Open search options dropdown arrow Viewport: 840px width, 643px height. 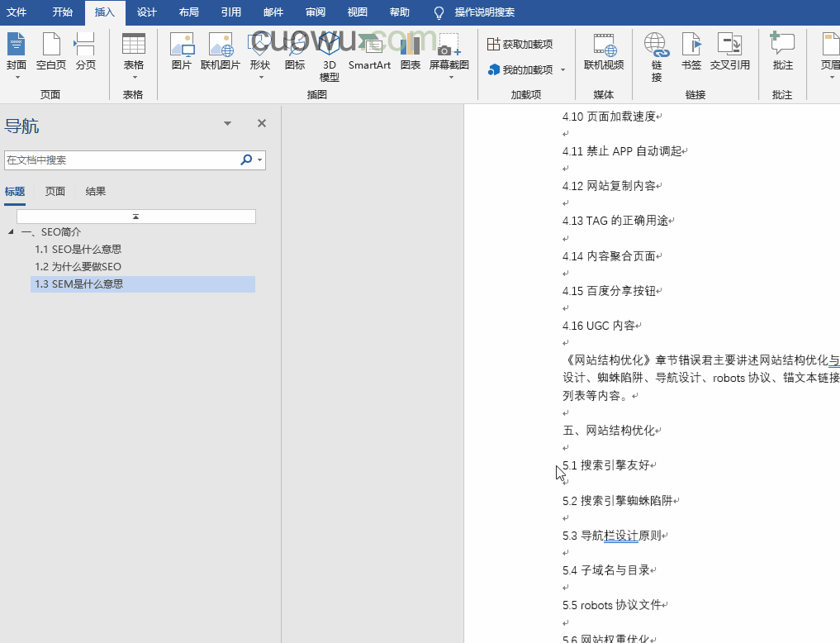260,160
